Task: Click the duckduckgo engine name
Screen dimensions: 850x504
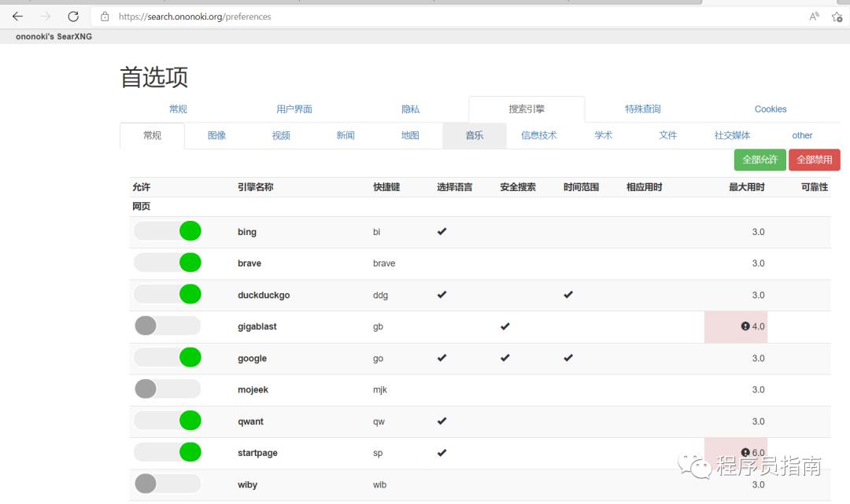Action: click(264, 295)
